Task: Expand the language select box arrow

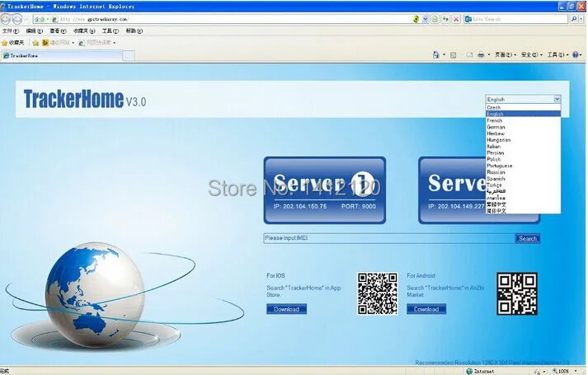Action: pyautogui.click(x=557, y=99)
